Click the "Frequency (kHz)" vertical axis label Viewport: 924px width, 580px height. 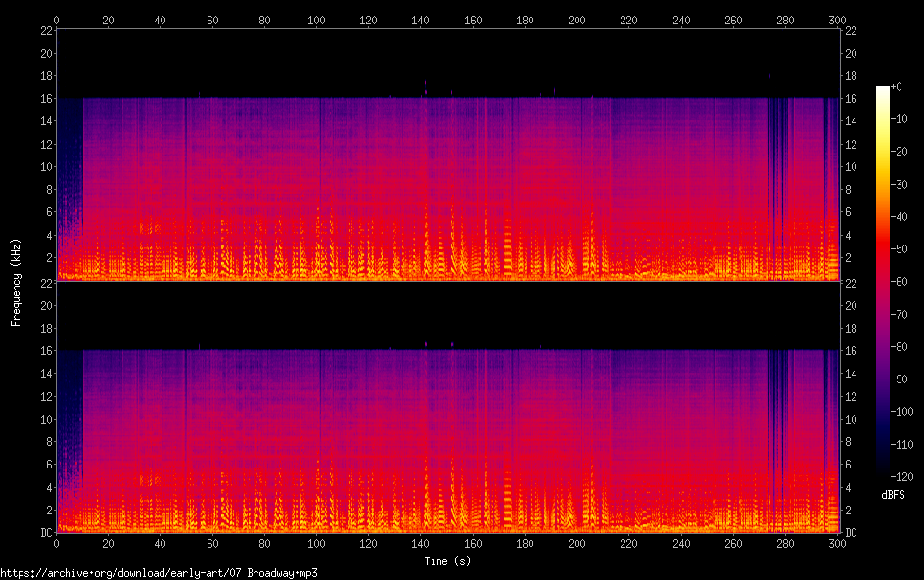[x=16, y=282]
